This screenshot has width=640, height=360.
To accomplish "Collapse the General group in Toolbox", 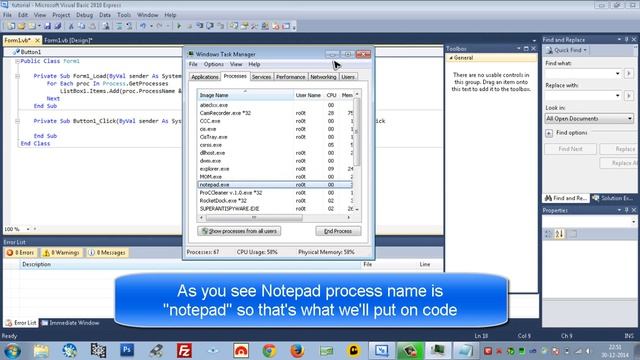I will click(451, 58).
